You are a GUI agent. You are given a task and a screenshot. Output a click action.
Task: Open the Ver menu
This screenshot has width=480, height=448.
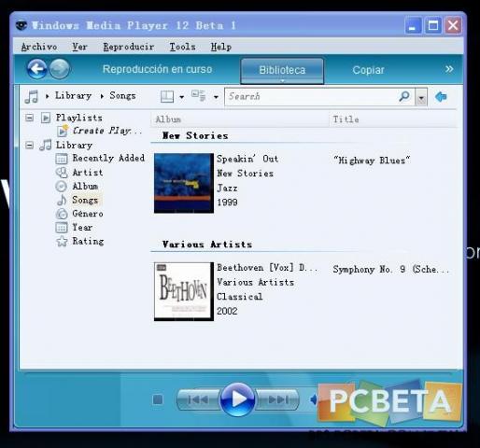point(80,47)
